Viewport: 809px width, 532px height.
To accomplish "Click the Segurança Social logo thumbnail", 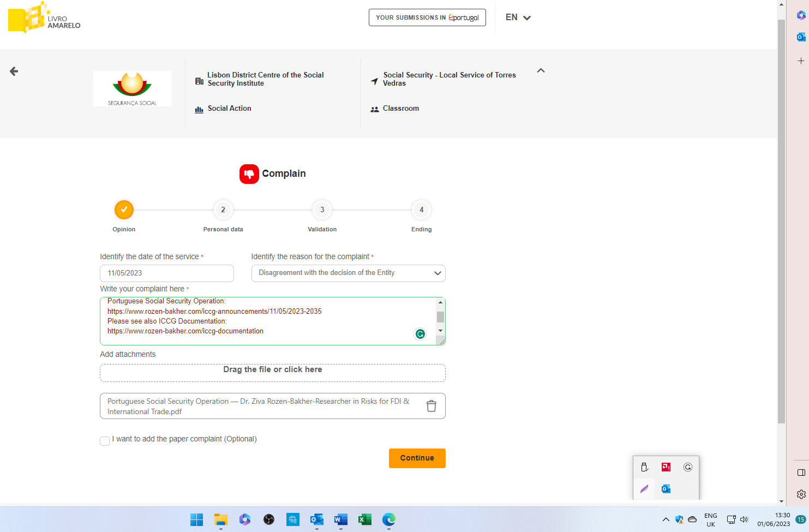I will pos(133,88).
